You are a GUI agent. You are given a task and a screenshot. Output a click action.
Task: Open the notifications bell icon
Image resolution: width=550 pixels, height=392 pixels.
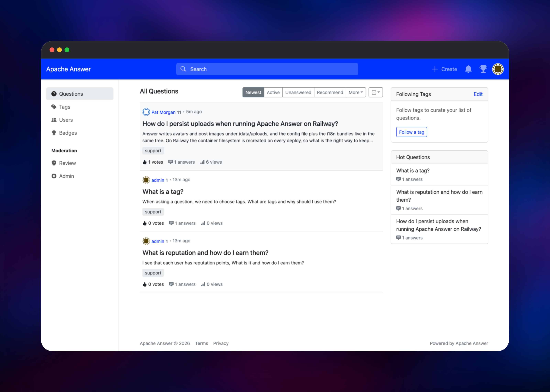click(468, 69)
